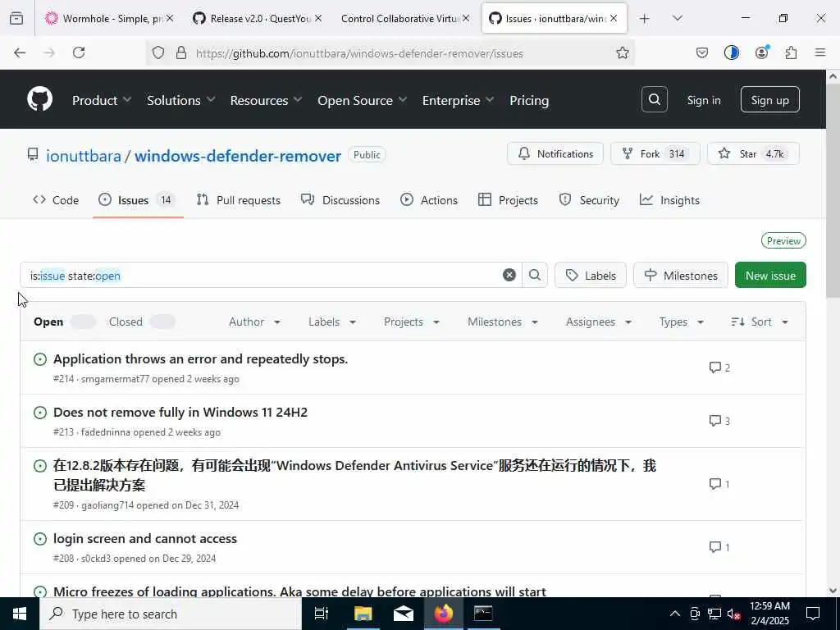Expand Enterprise menu in GitHub header
840x630 pixels.
(458, 100)
